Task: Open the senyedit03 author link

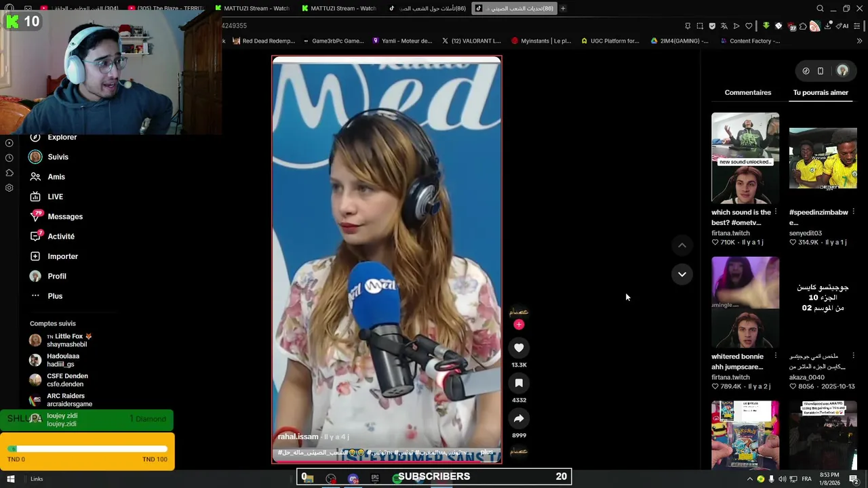Action: (806, 233)
